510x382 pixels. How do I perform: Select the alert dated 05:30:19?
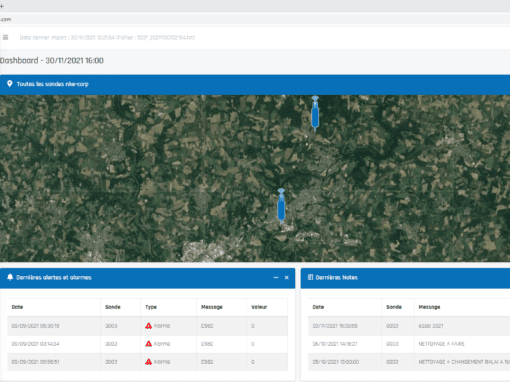pyautogui.click(x=147, y=326)
